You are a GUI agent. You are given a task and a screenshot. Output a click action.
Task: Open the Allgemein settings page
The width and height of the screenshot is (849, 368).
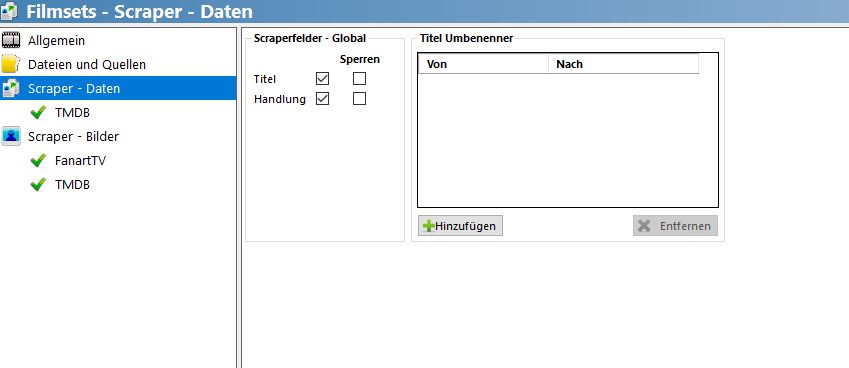[x=56, y=41]
